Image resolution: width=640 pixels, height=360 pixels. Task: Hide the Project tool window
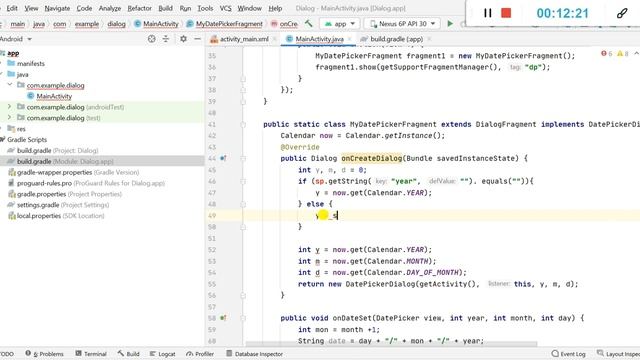point(197,39)
